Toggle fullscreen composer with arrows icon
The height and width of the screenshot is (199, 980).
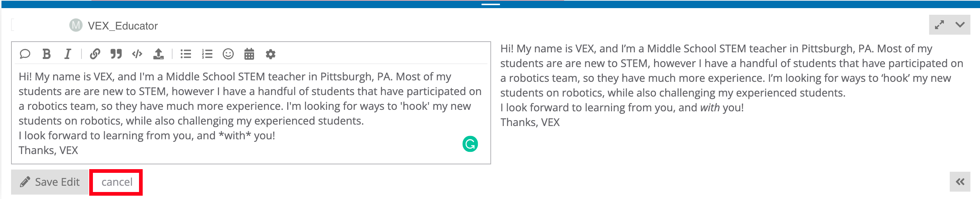[x=939, y=25]
